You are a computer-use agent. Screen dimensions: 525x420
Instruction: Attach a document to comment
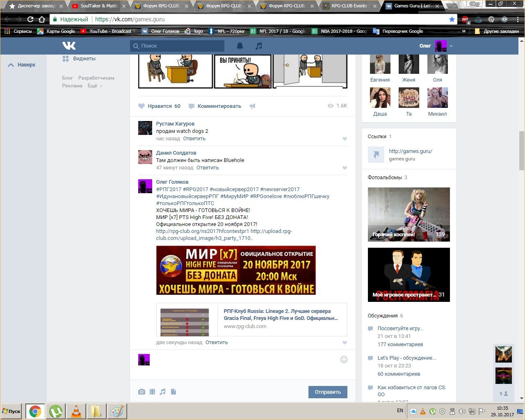(x=173, y=392)
